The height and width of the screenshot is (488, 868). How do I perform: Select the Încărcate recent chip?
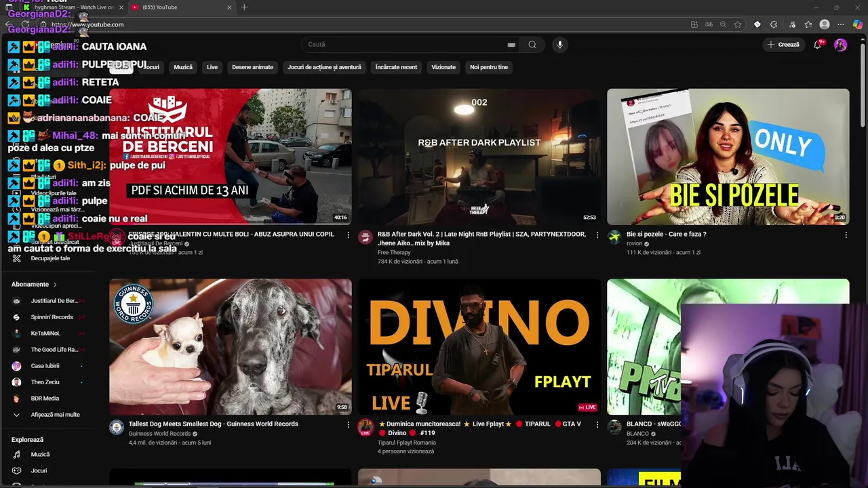click(x=396, y=67)
